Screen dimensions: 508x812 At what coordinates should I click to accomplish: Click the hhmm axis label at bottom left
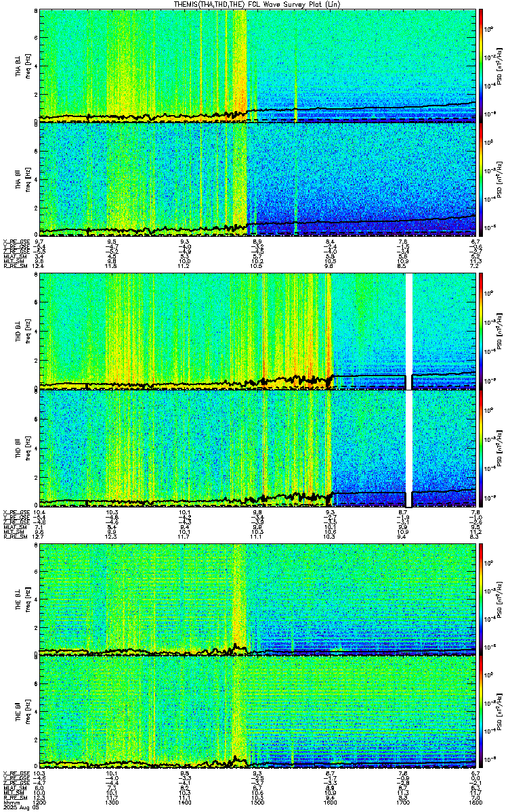10,802
